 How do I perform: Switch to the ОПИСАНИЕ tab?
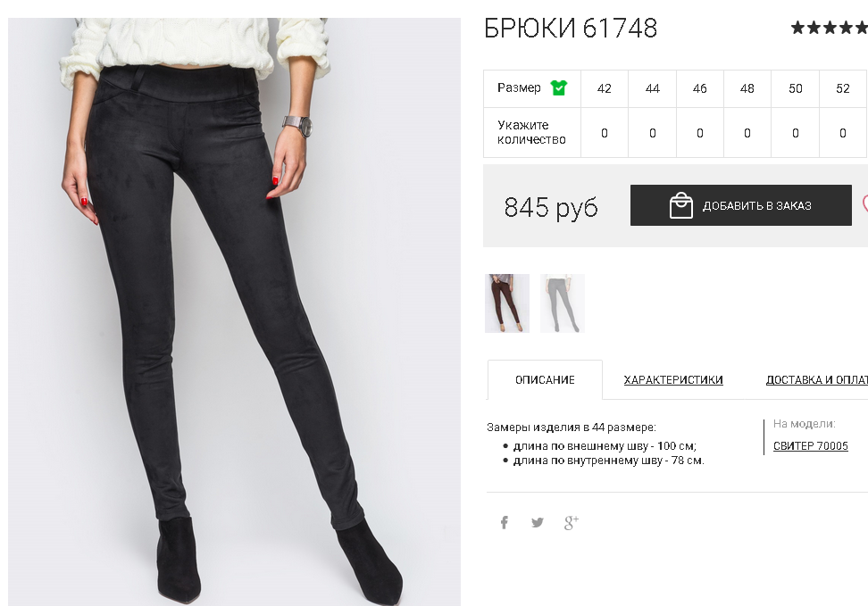click(x=545, y=380)
